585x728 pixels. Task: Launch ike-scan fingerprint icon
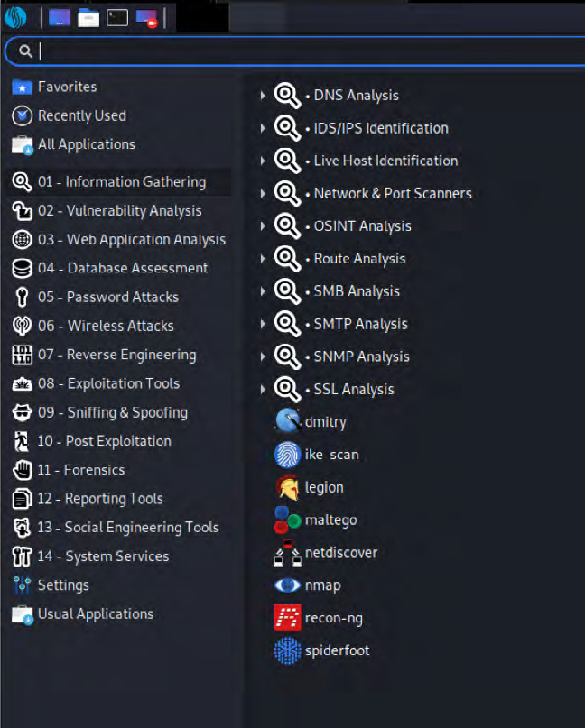pyautogui.click(x=287, y=455)
